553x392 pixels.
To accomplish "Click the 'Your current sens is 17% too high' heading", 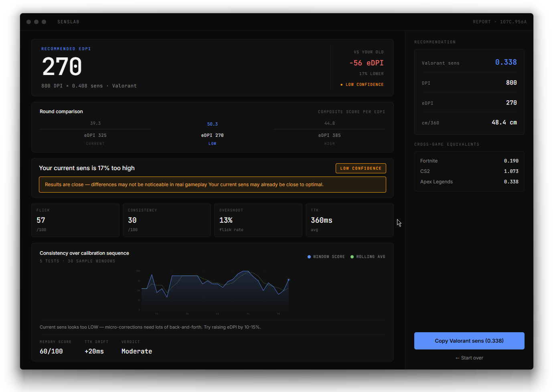I will tap(87, 168).
